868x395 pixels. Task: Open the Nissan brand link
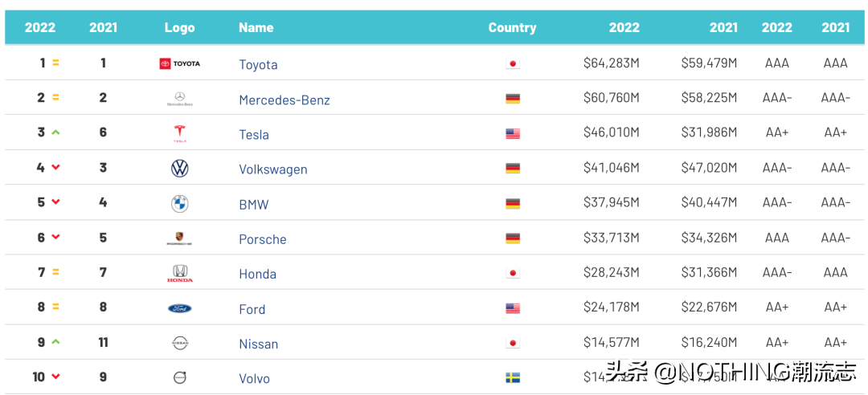point(259,344)
